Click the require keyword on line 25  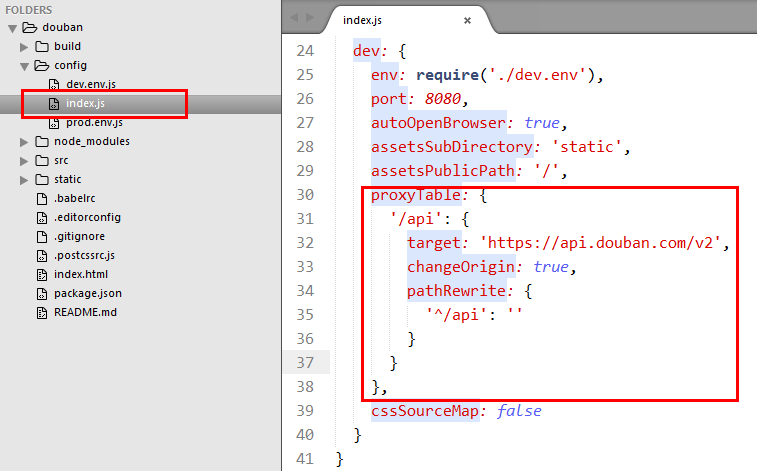447,75
